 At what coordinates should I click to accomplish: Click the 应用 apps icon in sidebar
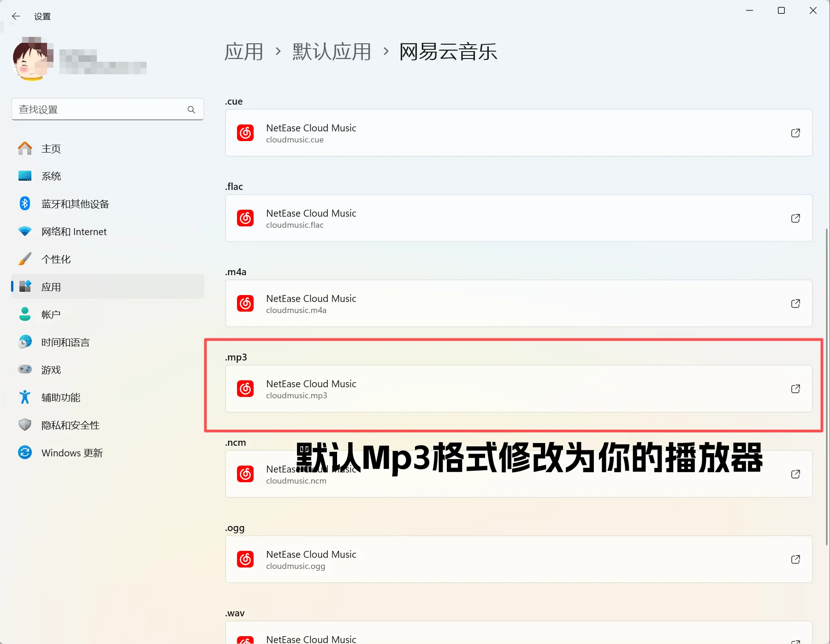(25, 287)
